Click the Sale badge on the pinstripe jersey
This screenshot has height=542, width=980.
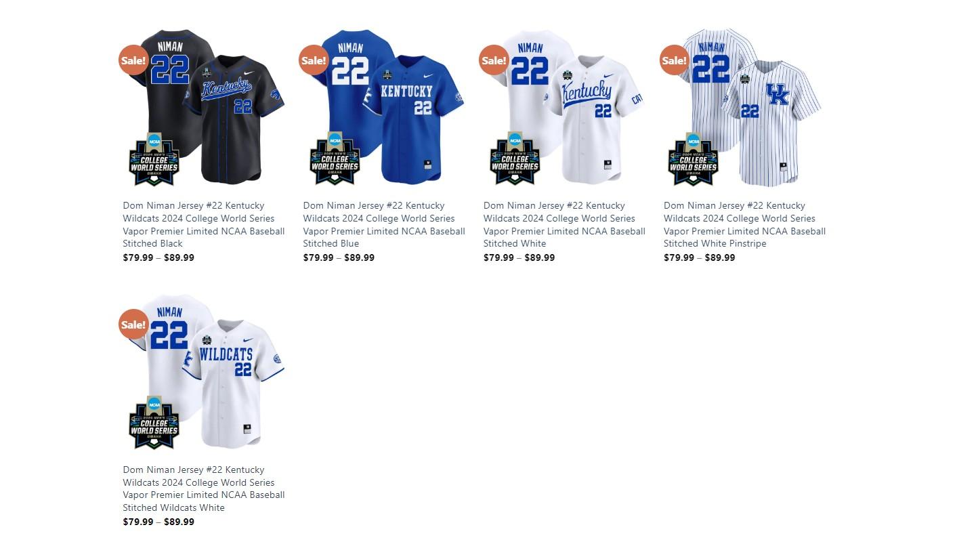674,60
